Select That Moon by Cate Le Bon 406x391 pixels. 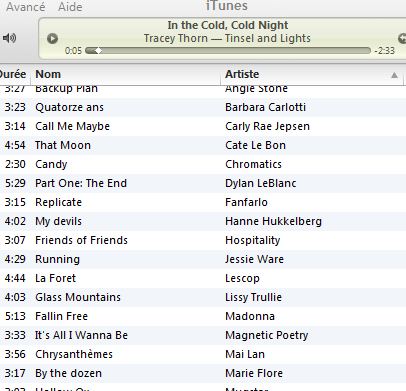click(203, 145)
